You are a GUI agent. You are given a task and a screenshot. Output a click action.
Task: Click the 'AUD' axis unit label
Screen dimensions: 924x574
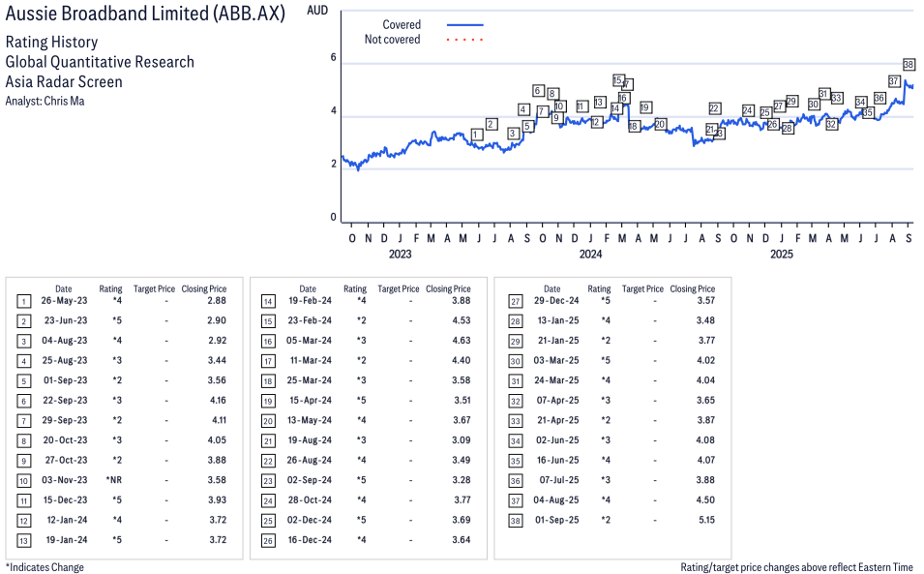(317, 10)
